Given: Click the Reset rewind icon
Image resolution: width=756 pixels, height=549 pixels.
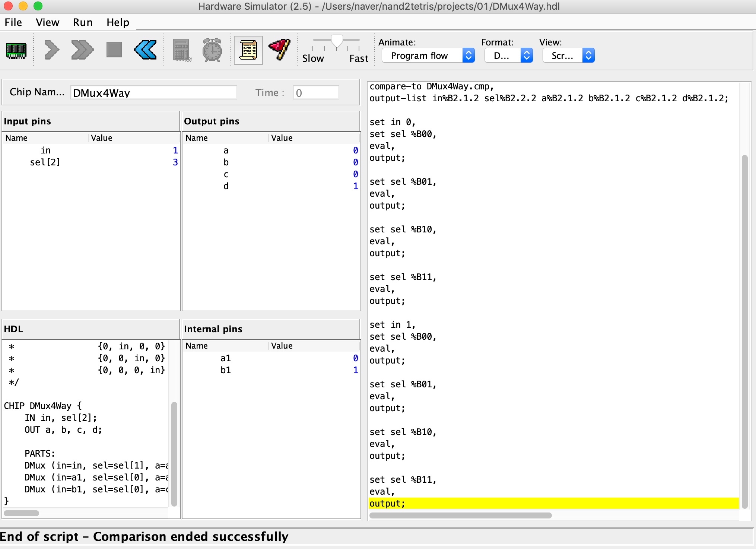Looking at the screenshot, I should [145, 50].
